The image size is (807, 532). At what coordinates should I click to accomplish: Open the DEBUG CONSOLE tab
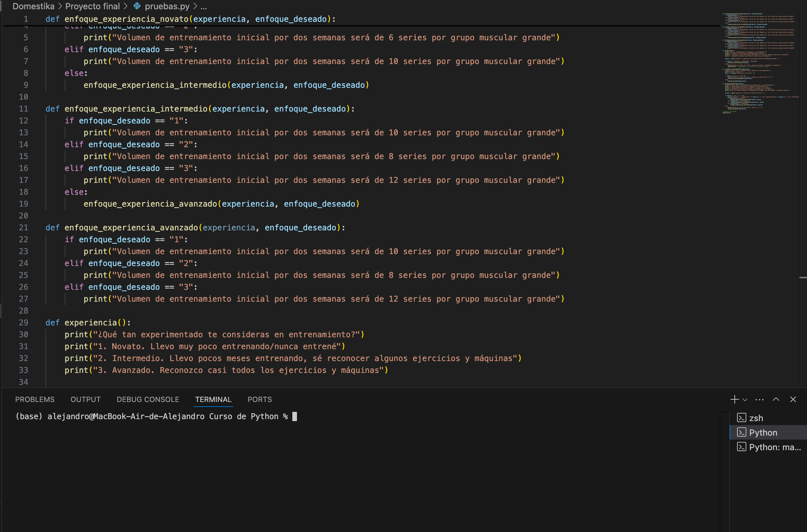coord(148,399)
